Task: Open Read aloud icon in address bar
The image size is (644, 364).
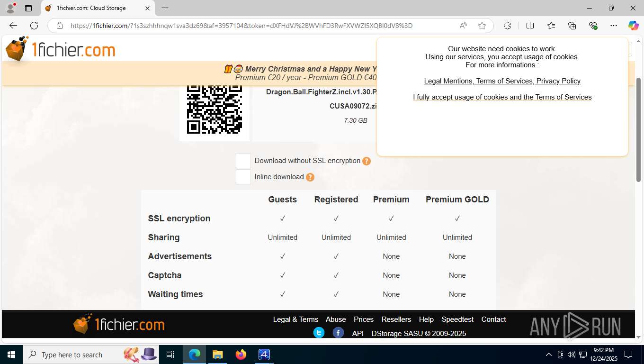Action: tap(463, 26)
